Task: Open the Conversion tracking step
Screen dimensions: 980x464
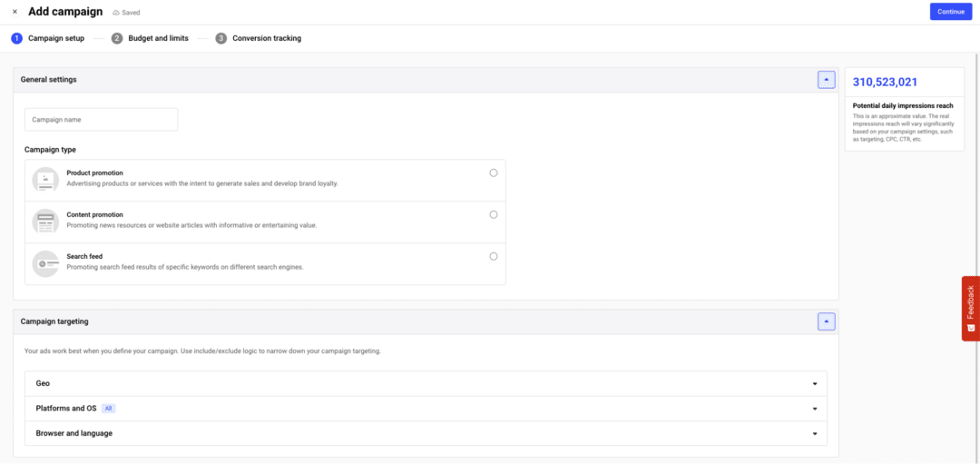Action: 266,38
